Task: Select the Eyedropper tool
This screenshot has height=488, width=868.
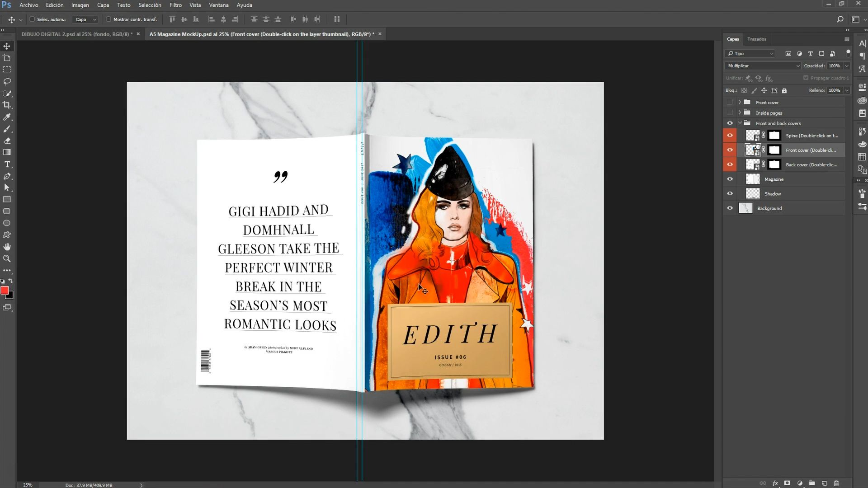Action: pos(7,117)
